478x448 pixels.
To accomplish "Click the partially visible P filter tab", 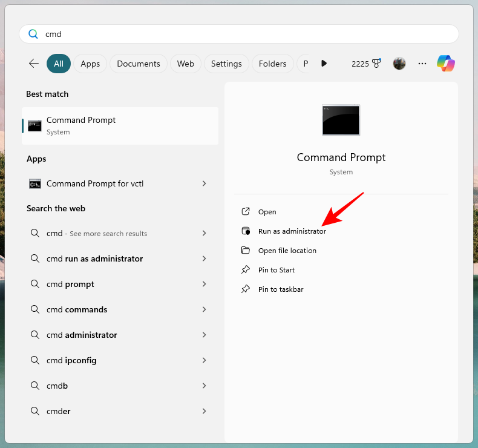I will click(x=303, y=64).
